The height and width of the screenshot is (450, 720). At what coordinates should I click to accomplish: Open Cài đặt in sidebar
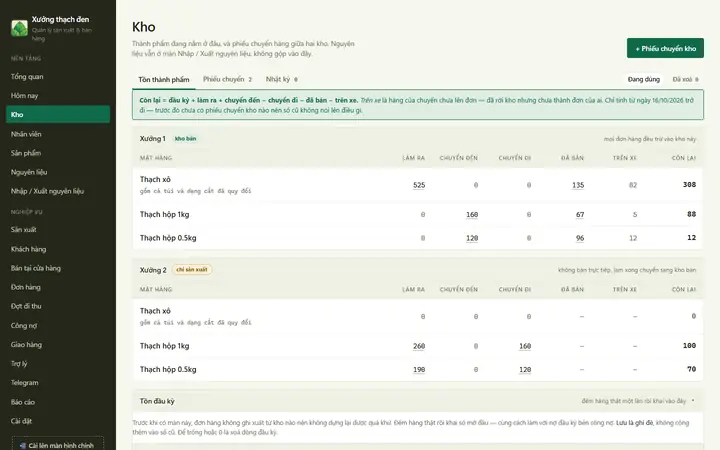pyautogui.click(x=58, y=421)
